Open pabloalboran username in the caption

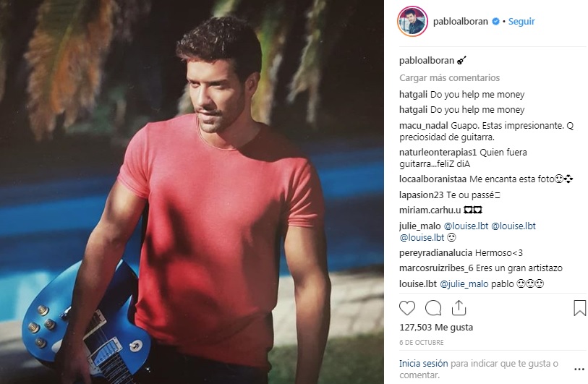tap(427, 60)
